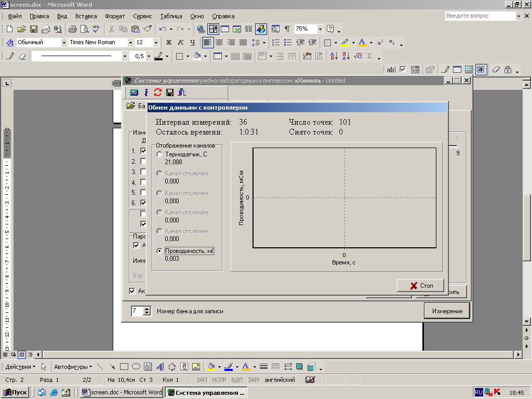Open font color dropdown arrow in formatting toolbar
This screenshot has height=399, width=532.
pos(371,43)
